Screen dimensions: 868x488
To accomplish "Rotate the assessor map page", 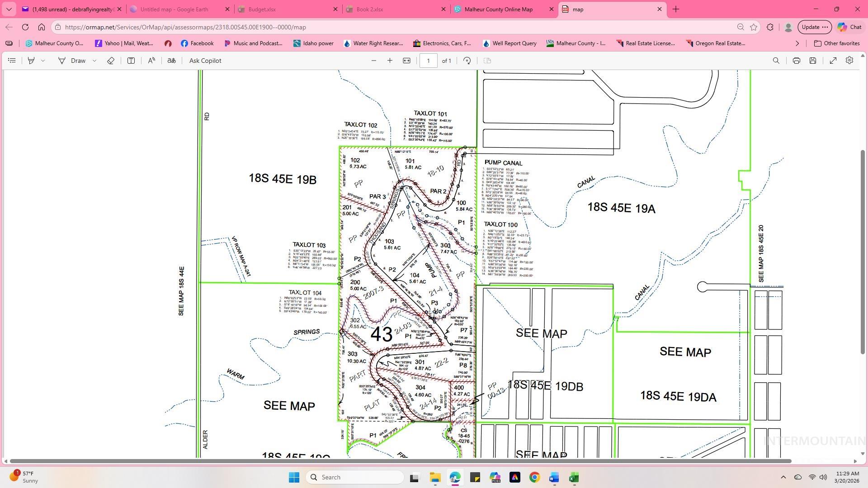I will point(467,60).
